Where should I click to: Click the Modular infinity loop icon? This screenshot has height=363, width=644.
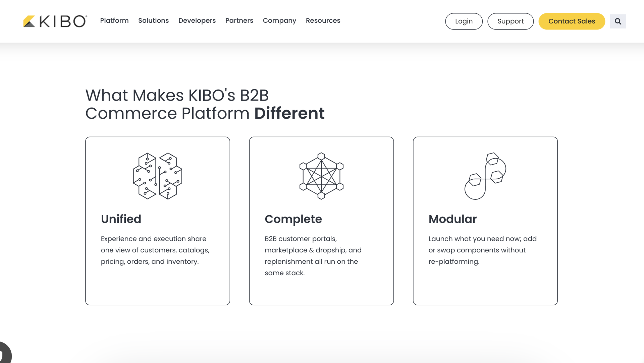click(x=485, y=176)
